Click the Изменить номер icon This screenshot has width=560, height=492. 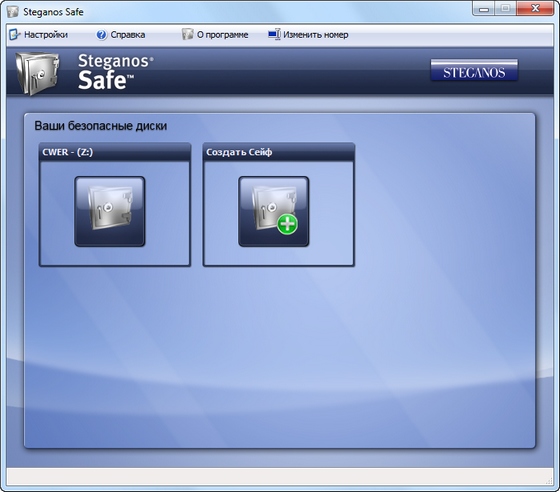point(274,34)
